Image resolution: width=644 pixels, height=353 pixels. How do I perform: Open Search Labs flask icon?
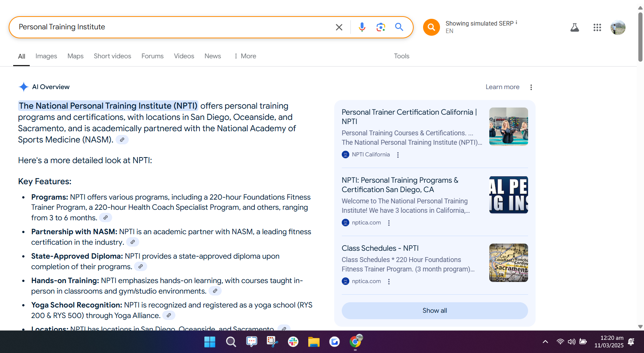click(x=574, y=27)
